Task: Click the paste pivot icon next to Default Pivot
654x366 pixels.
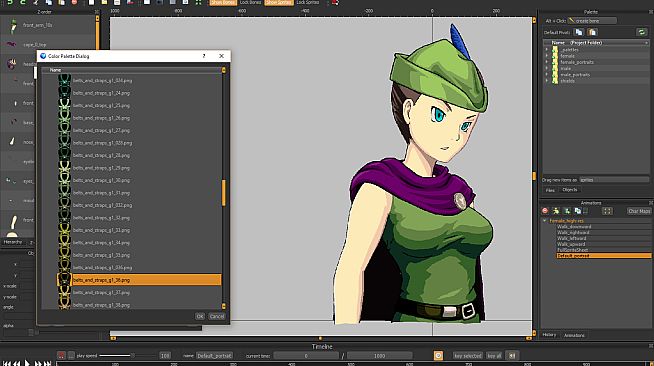Action: (592, 32)
